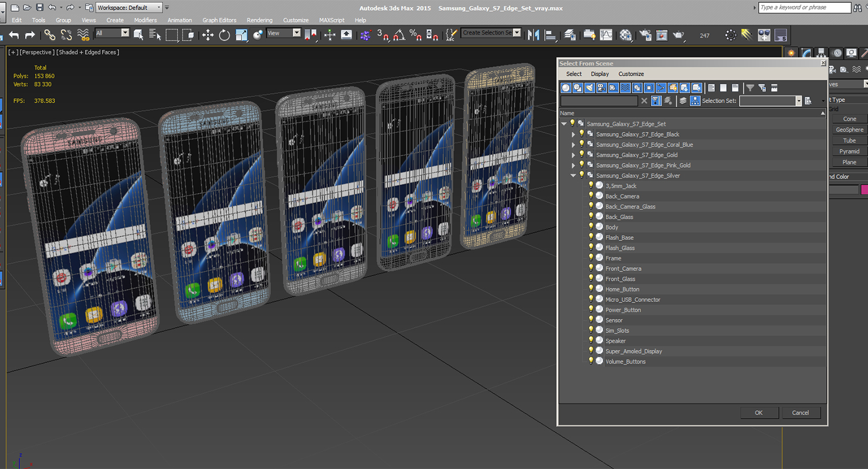Open the selection filter All dropdown
868x469 pixels.
(x=112, y=33)
